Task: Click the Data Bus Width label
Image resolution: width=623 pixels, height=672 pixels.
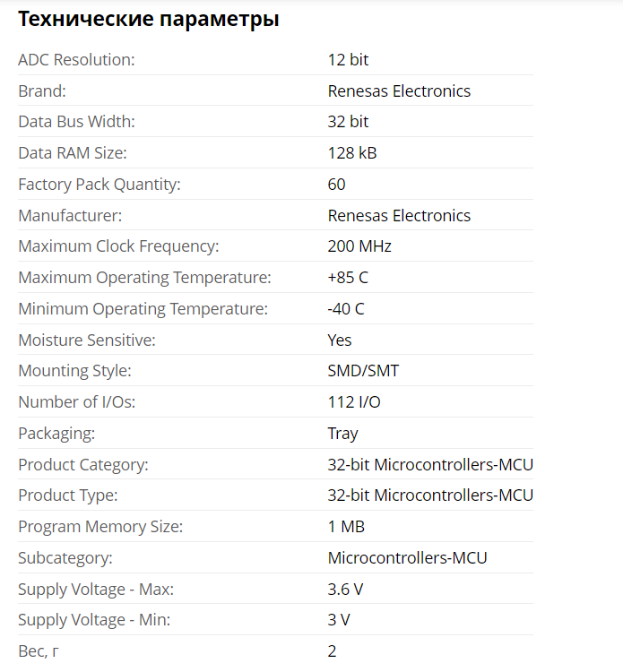Action: point(76,122)
